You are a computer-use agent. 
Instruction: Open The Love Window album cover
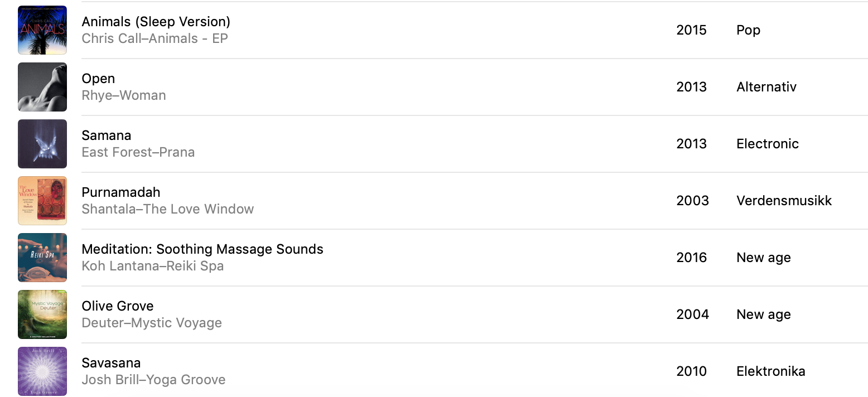42,201
